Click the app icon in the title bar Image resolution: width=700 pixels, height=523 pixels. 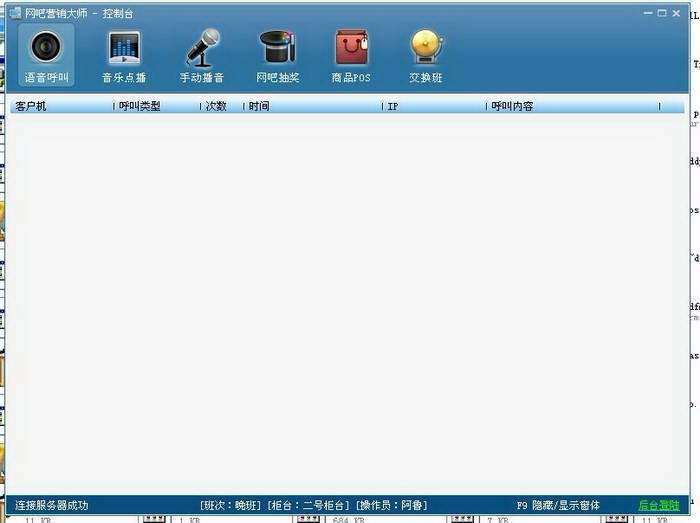(x=15, y=13)
